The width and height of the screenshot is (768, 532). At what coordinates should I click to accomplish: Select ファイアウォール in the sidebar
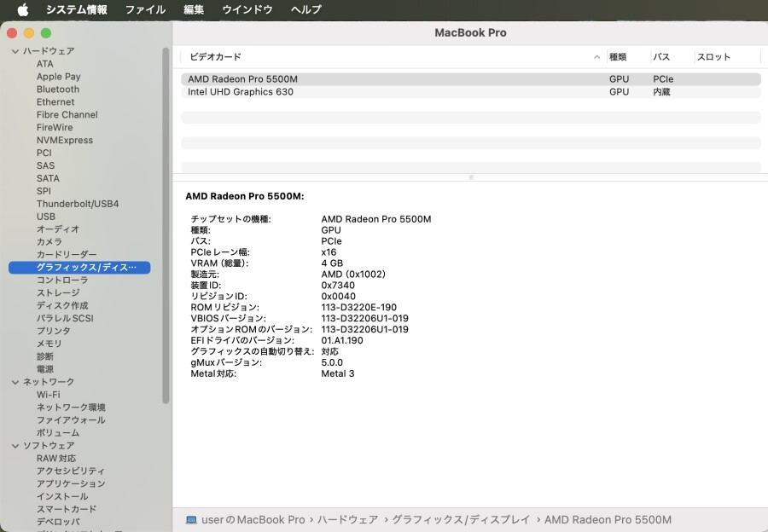coord(71,420)
